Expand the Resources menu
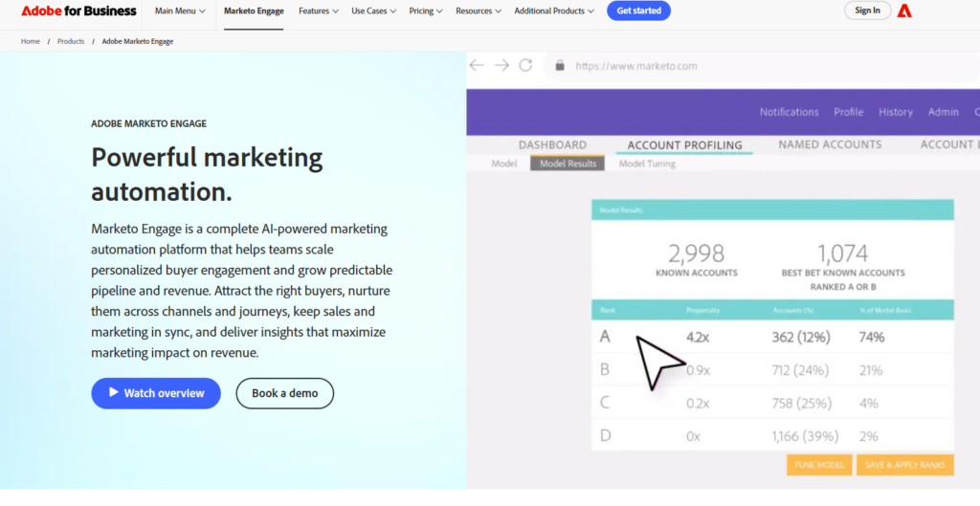980x506 pixels. [x=479, y=11]
